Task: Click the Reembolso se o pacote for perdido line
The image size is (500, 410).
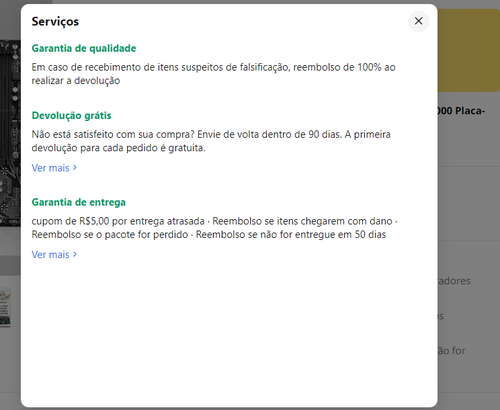Action: [110, 234]
